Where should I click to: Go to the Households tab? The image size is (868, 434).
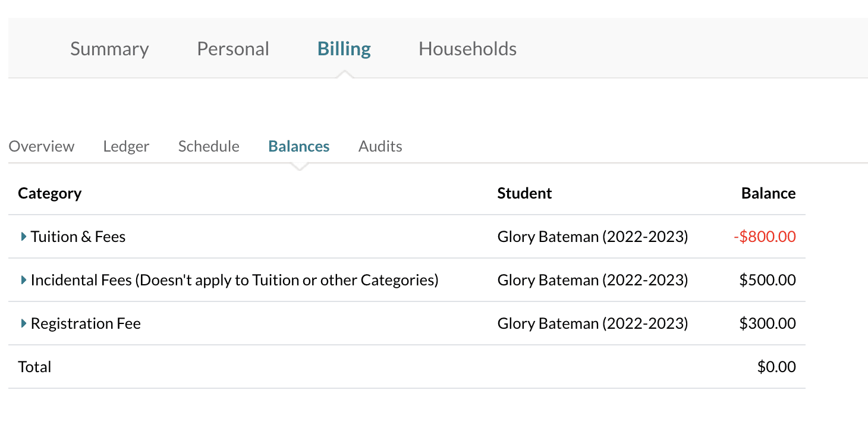467,49
